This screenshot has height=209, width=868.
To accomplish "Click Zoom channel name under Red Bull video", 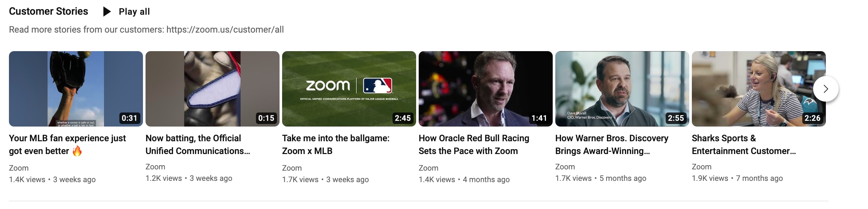I will coord(428,168).
